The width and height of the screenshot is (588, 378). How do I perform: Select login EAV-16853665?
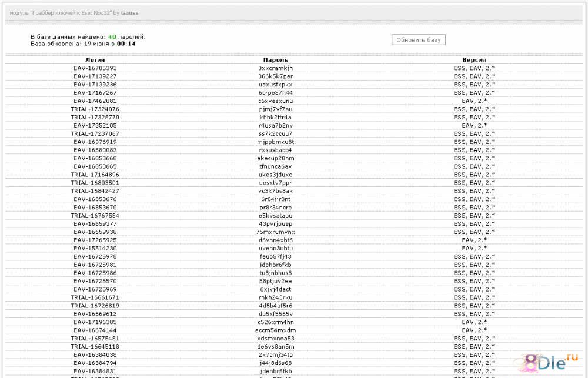pyautogui.click(x=95, y=166)
